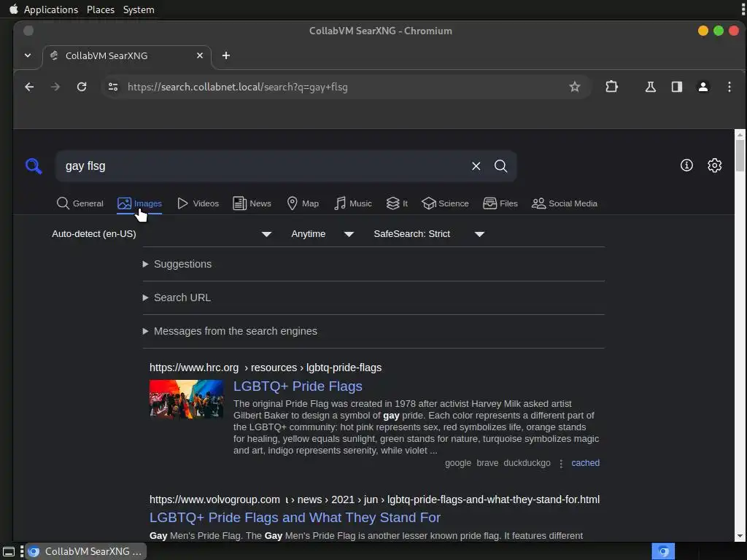Open the System menu
The height and width of the screenshot is (560, 747).
139,9
